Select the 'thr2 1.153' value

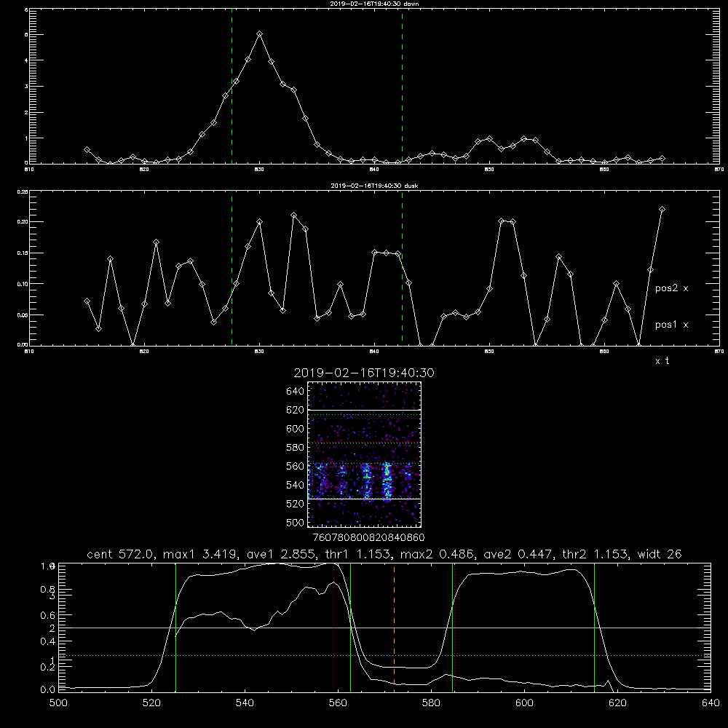coord(594,554)
